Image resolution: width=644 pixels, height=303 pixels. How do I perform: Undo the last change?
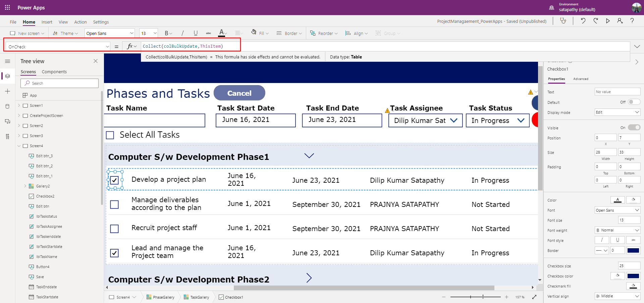pos(583,21)
